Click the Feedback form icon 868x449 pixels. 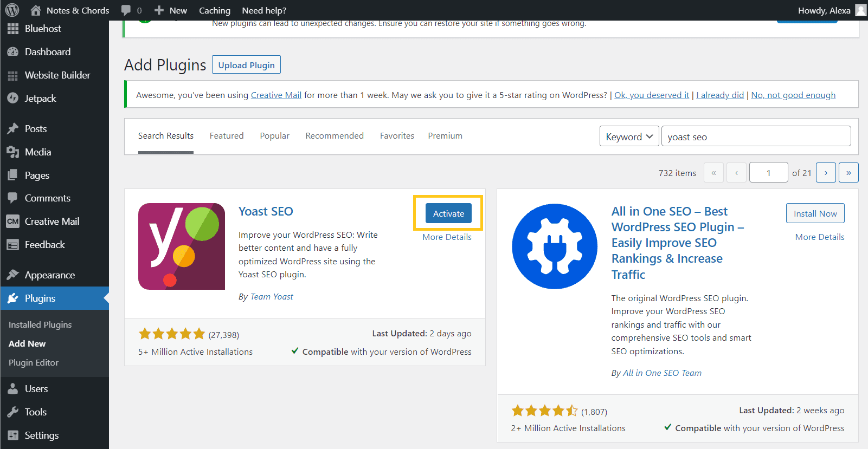pyautogui.click(x=13, y=245)
